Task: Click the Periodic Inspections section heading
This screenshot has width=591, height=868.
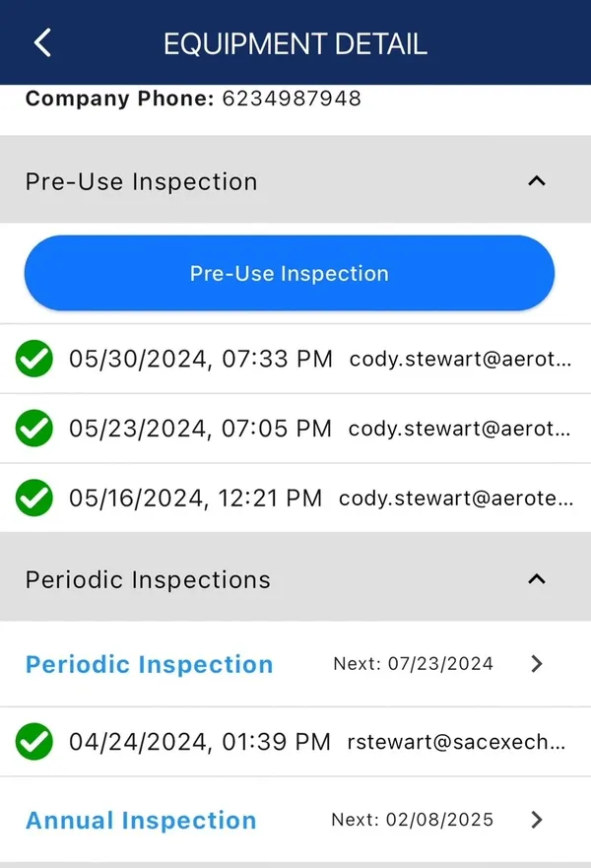Action: tap(148, 579)
